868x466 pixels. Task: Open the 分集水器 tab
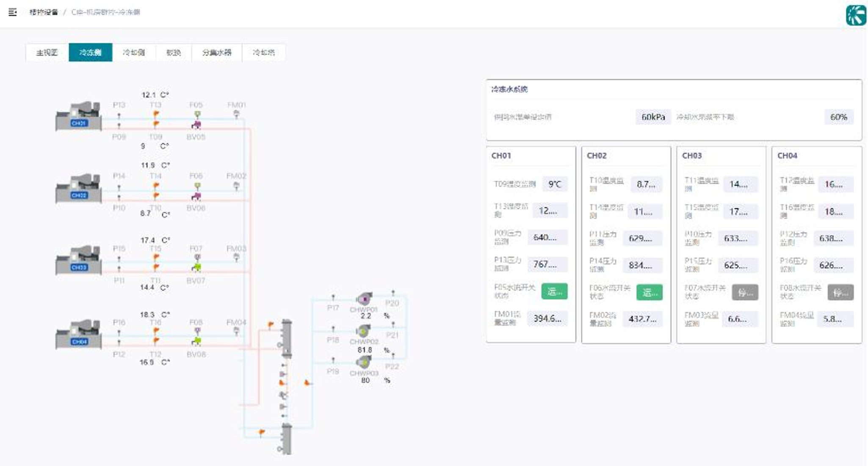(216, 53)
